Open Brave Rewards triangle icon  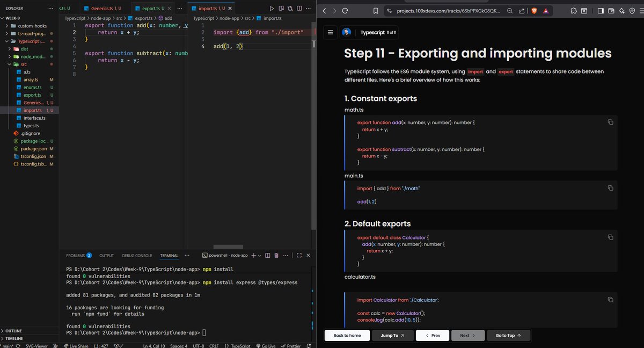(545, 11)
